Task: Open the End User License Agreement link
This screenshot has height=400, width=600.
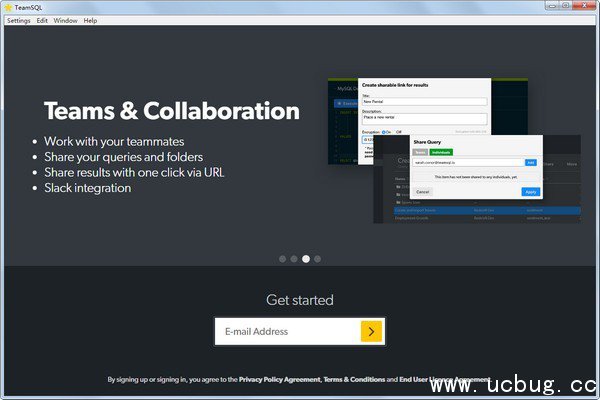Action: tap(444, 380)
